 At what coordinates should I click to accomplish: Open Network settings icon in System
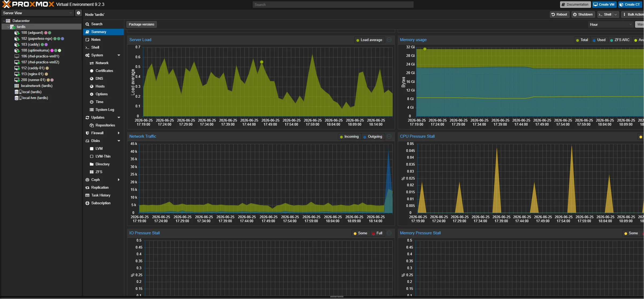92,63
